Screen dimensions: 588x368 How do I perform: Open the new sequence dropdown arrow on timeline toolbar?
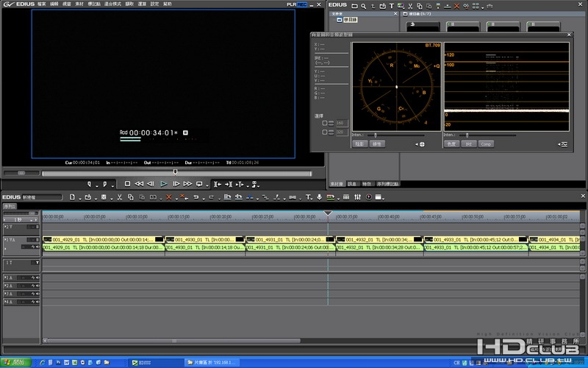tap(79, 199)
